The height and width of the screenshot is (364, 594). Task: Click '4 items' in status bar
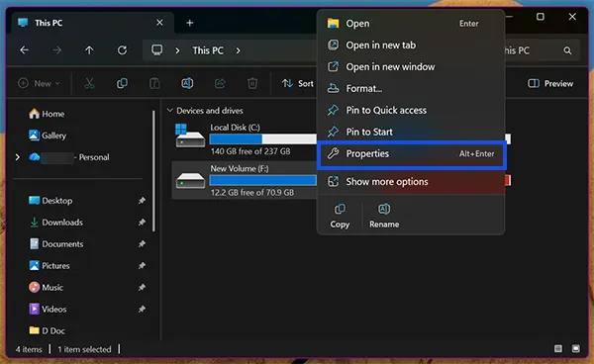click(x=29, y=349)
